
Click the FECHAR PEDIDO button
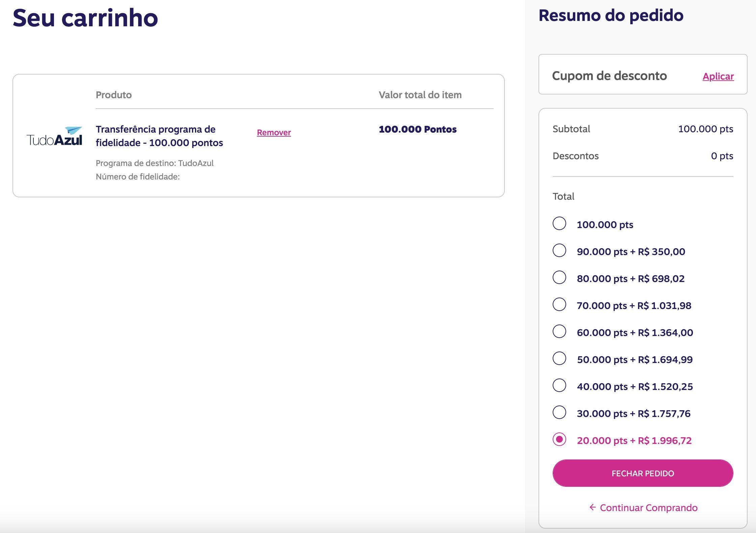click(643, 473)
